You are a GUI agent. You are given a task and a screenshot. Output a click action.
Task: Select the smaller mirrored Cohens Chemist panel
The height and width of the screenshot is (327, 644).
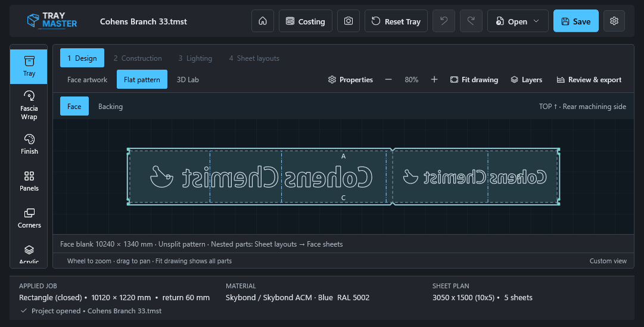475,177
